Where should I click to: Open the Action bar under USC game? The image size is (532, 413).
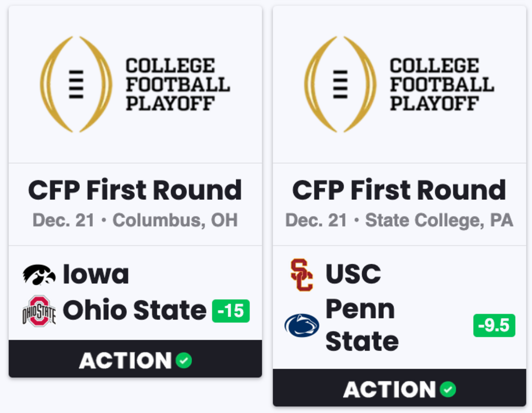[399, 388]
